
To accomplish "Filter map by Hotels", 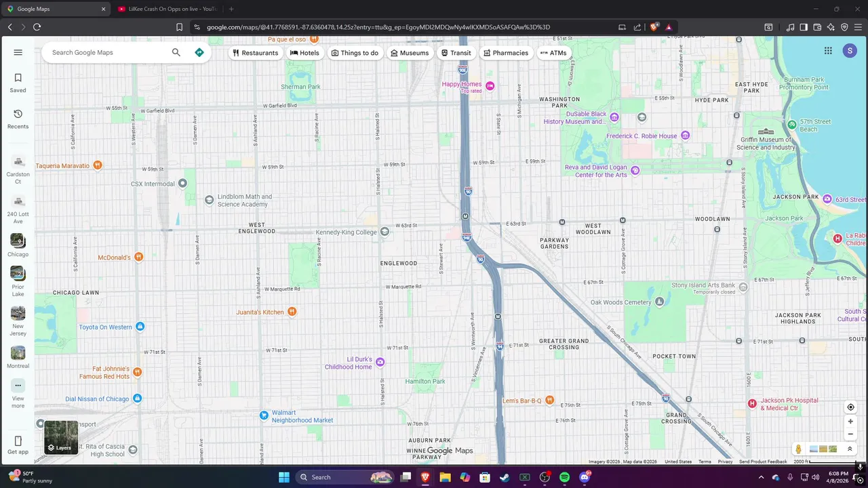I will pos(304,53).
